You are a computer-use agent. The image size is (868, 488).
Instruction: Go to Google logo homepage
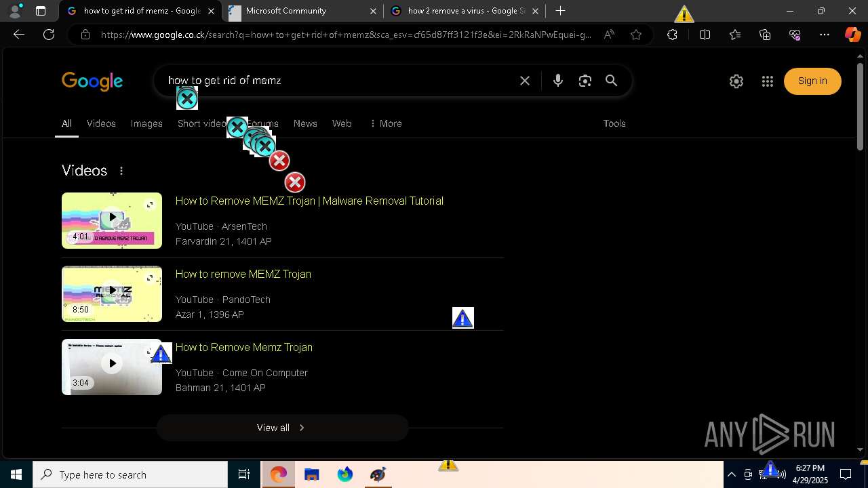pos(92,81)
